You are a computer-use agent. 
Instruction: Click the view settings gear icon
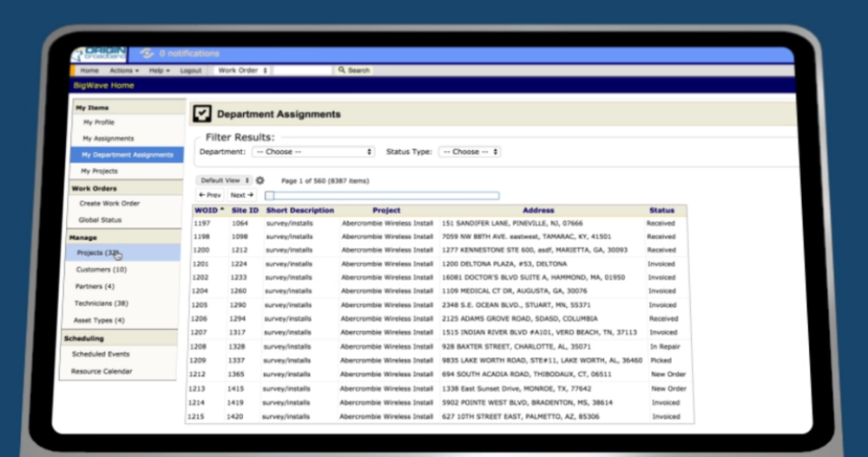tap(260, 180)
